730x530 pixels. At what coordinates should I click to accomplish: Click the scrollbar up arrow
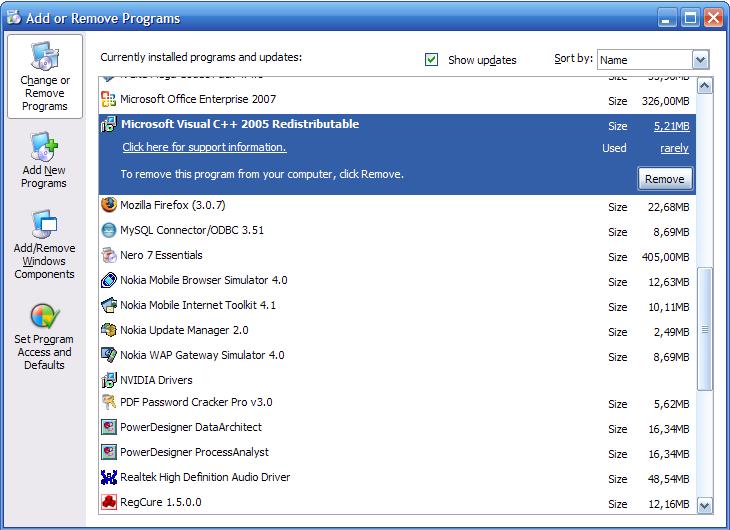704,86
